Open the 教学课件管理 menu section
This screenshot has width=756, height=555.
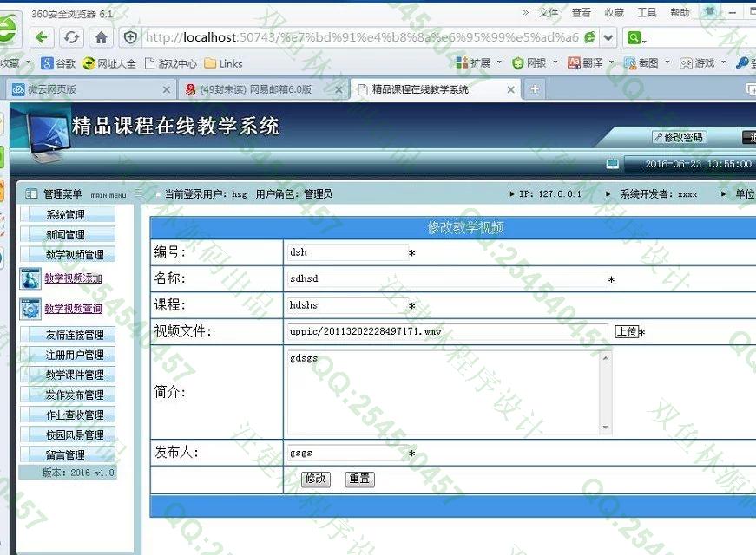click(x=68, y=375)
